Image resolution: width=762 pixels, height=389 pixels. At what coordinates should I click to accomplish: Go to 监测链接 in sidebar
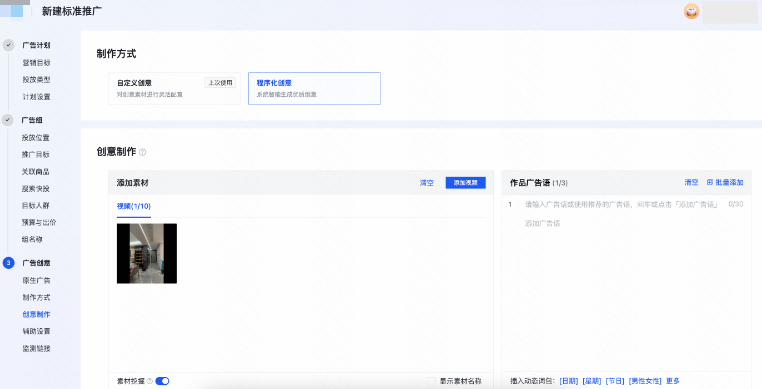36,349
